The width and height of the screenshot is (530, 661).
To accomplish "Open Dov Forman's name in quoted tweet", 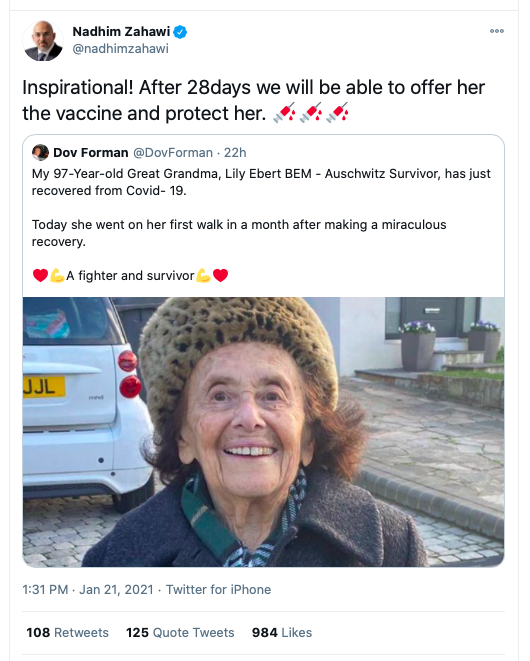I will pyautogui.click(x=91, y=153).
